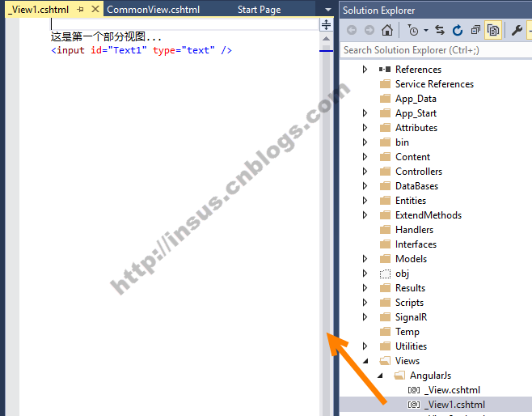Switch to the Start Page tab
The image size is (532, 416).
[x=259, y=10]
